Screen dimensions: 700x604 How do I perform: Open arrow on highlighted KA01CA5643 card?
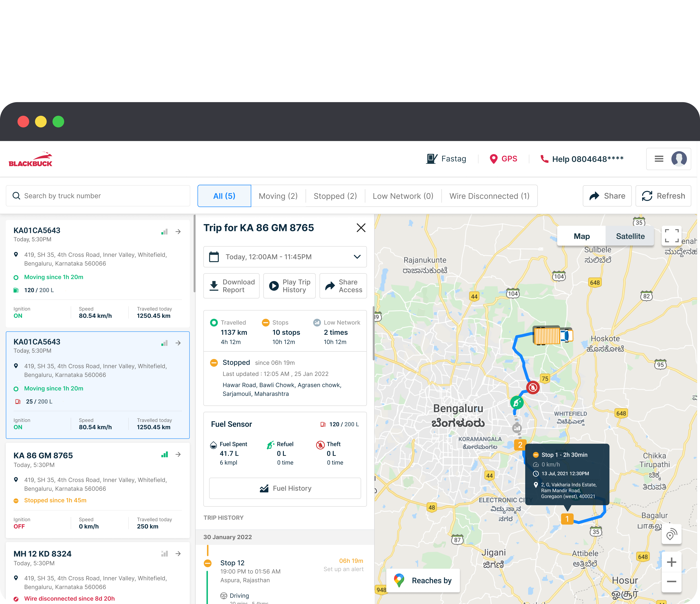[x=178, y=343]
